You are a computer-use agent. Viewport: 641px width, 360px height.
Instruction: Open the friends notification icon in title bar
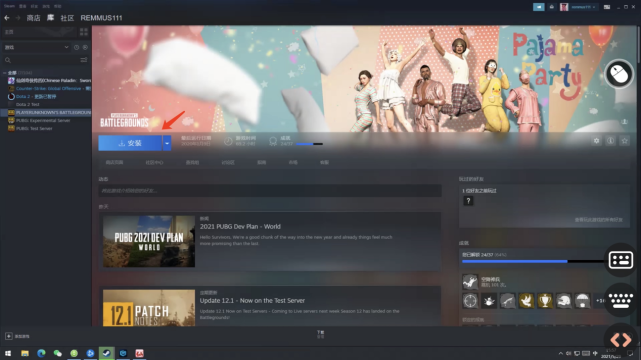click(551, 7)
